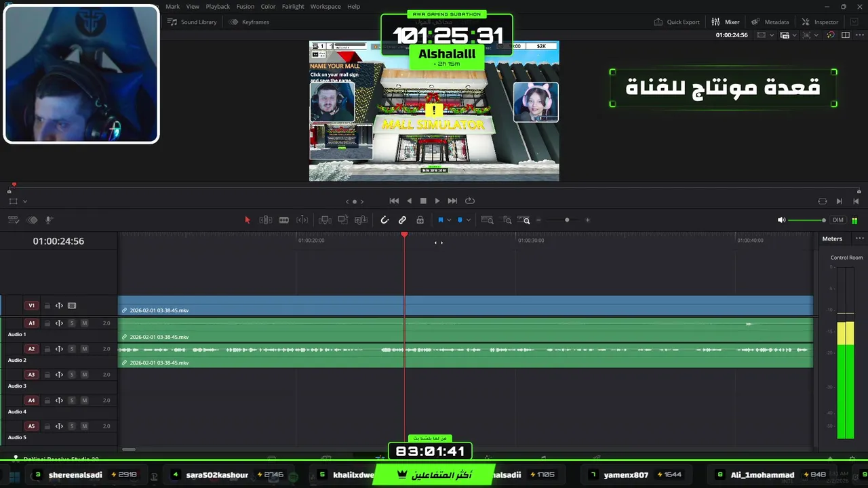Screen dimensions: 868x488
Task: Click the Edit Index diamond icon
Action: [32, 220]
